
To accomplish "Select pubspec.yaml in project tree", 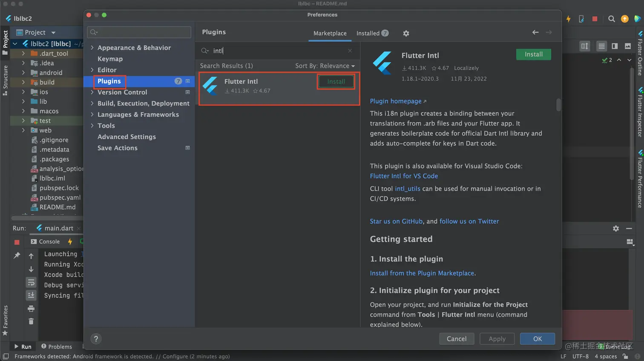I will pos(60,198).
